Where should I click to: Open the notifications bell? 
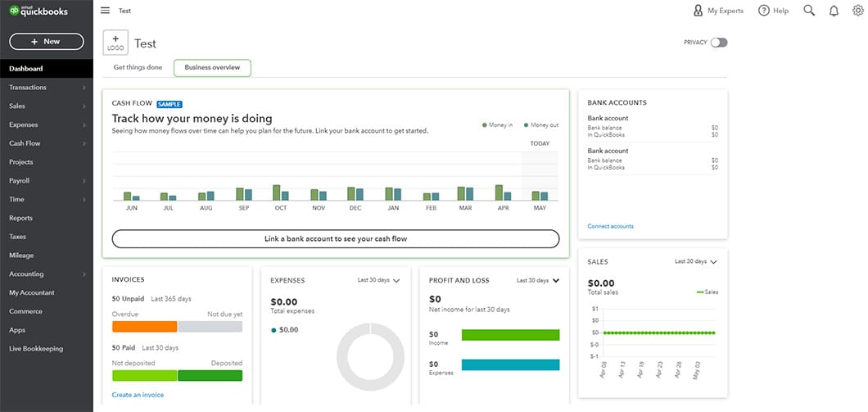click(x=834, y=11)
